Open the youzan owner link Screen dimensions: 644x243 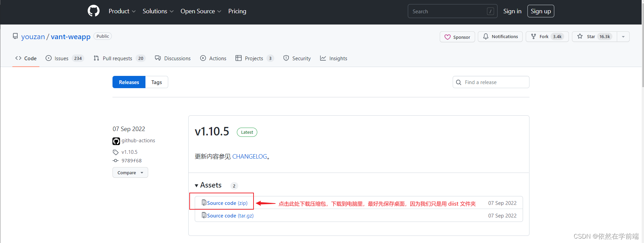tap(33, 37)
